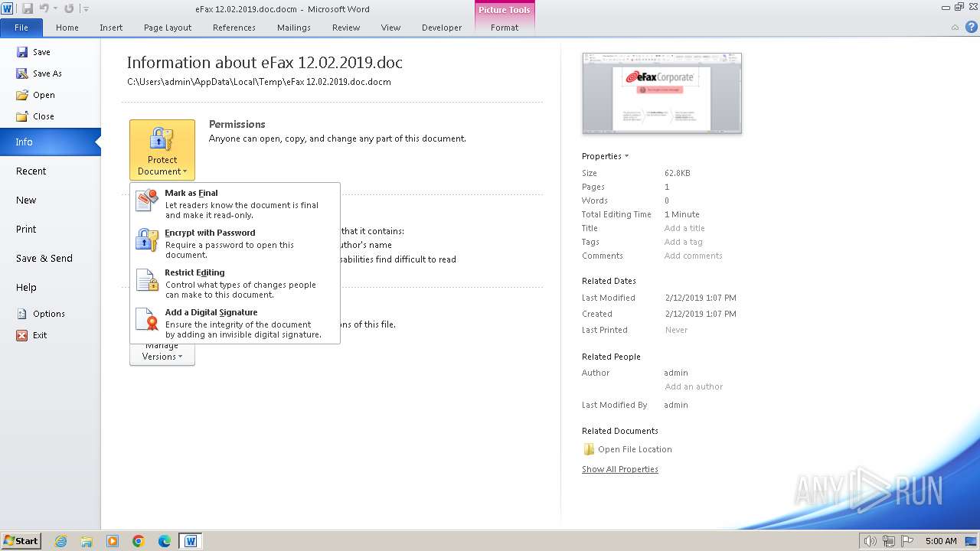The height and width of the screenshot is (551, 980).
Task: Open the Mailings tab
Action: [x=294, y=28]
